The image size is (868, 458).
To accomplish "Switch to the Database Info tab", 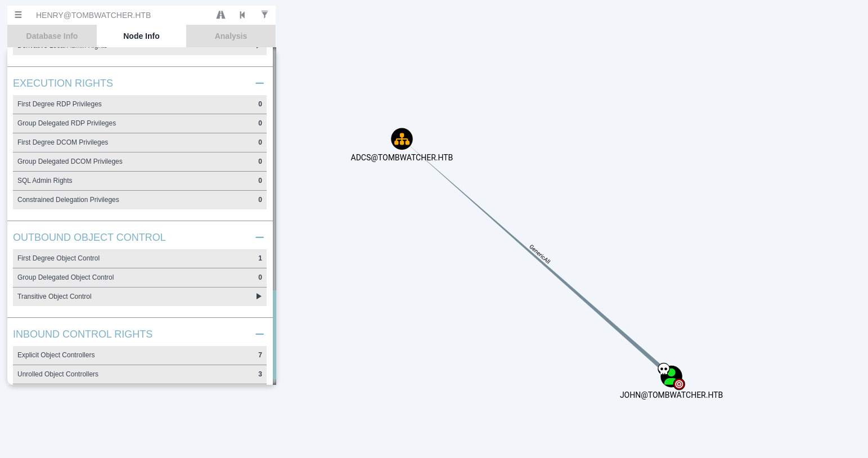I will click(52, 36).
